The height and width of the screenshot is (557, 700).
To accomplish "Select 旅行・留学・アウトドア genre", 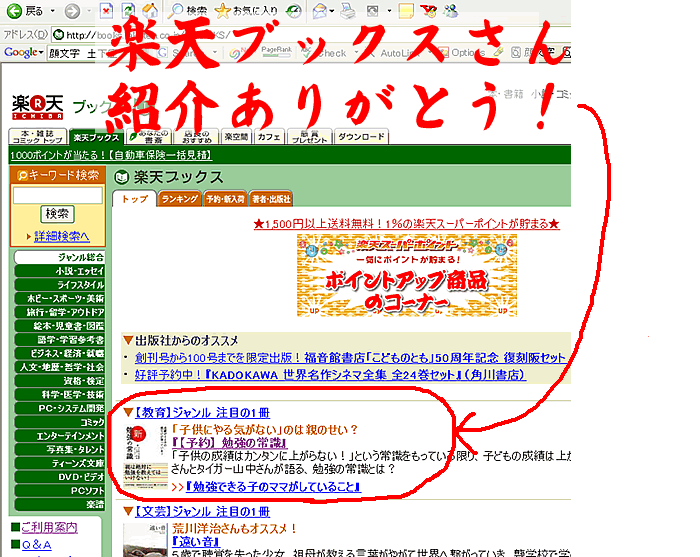I will click(59, 312).
